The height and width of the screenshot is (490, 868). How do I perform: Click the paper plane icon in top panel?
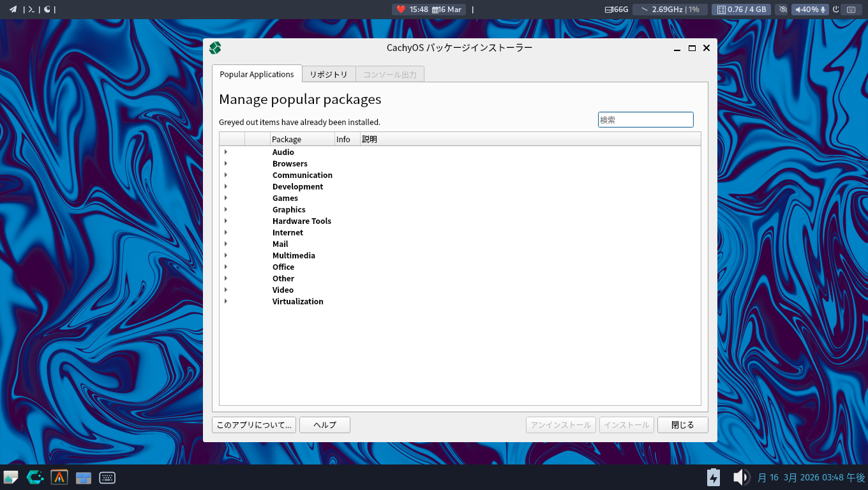pos(13,10)
